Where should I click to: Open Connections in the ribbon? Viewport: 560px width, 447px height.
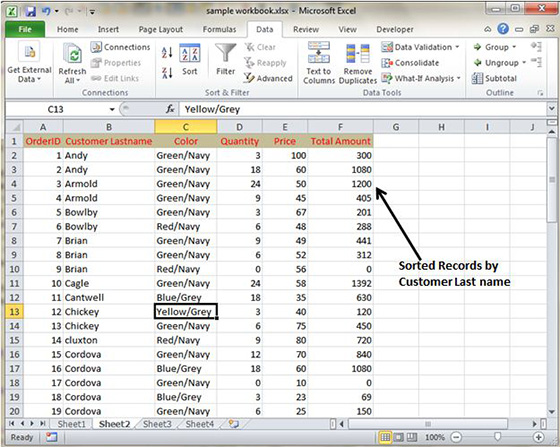tap(120, 47)
